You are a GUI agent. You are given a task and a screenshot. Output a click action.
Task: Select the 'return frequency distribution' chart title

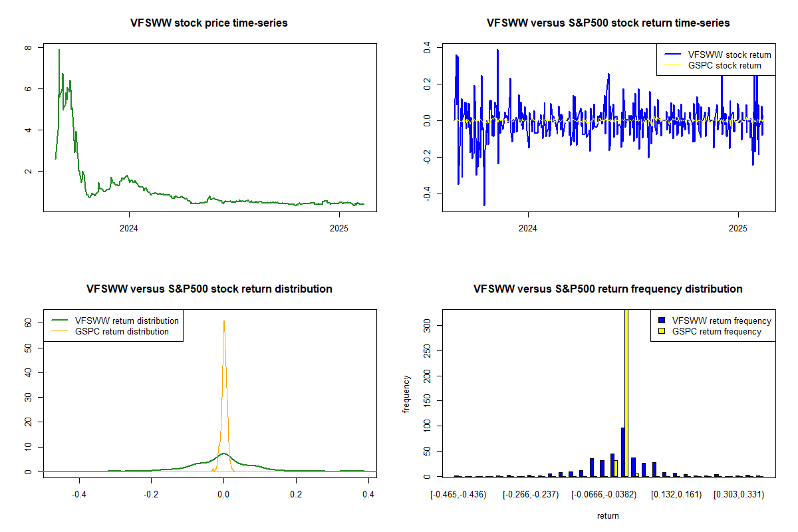(x=608, y=289)
